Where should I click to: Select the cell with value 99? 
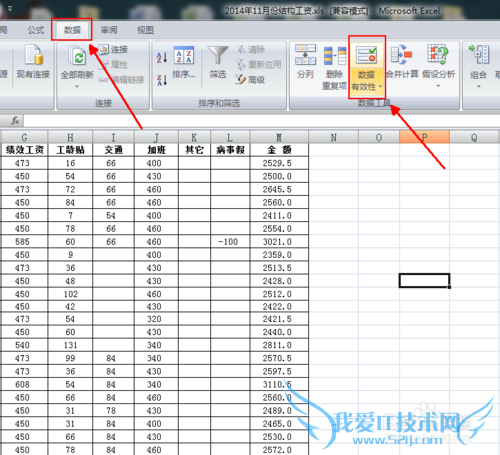pyautogui.click(x=70, y=358)
